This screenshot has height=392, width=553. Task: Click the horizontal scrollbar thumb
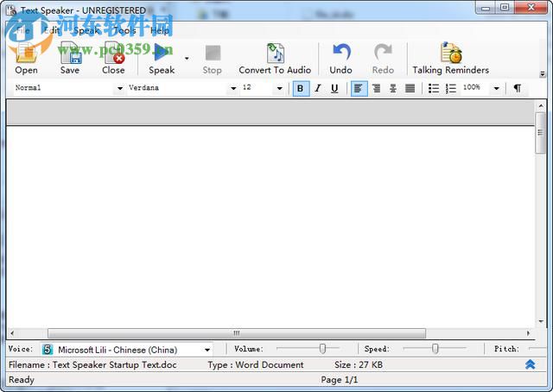tap(237, 333)
